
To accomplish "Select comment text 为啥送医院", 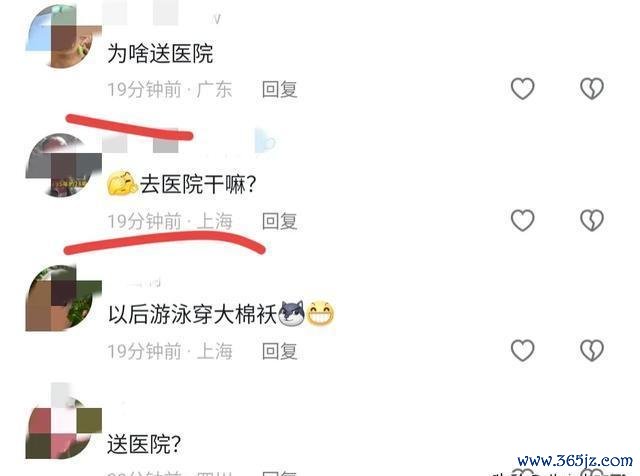I will tap(160, 53).
